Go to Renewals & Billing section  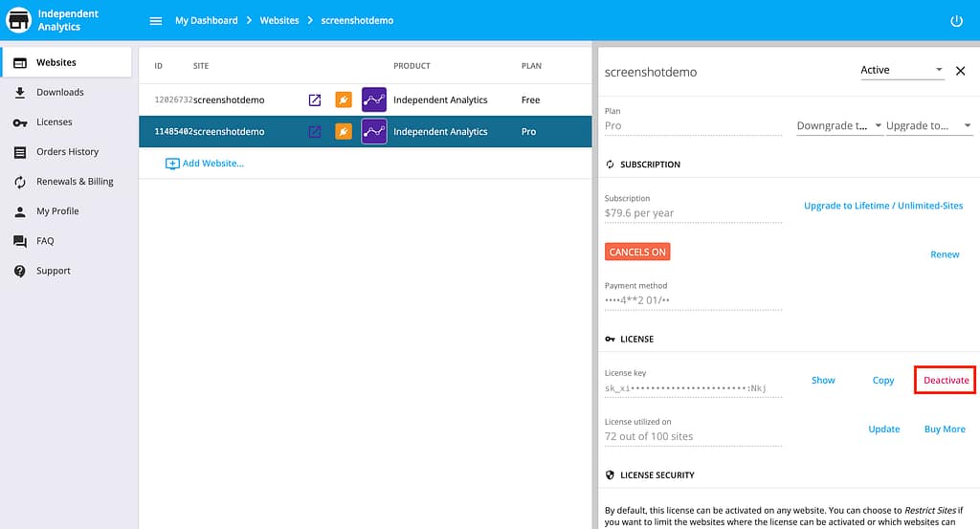click(75, 182)
